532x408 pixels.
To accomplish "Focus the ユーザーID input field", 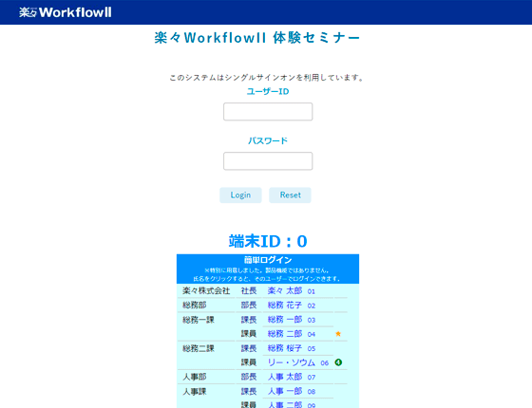I will 268,112.
